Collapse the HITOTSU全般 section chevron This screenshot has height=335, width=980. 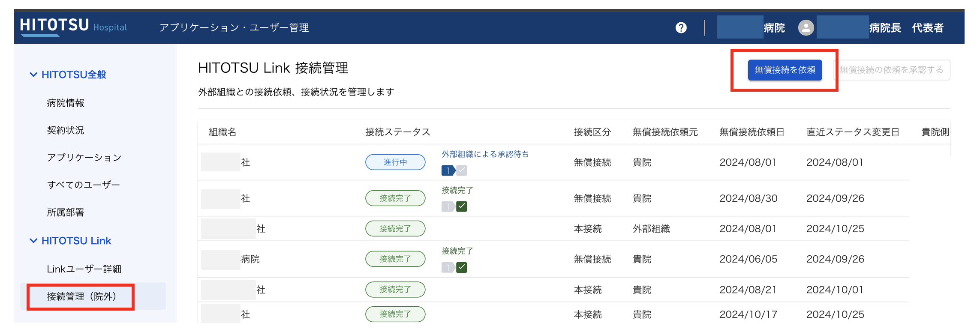[x=33, y=75]
